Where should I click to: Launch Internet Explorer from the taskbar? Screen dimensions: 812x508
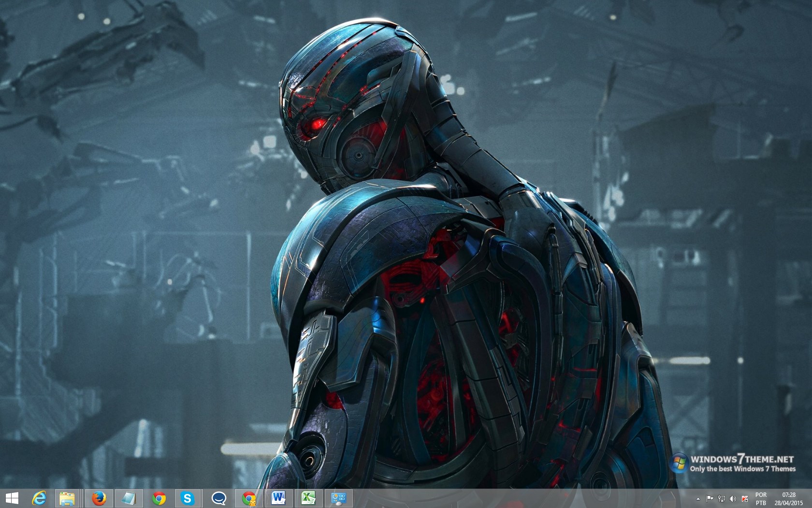(x=39, y=498)
